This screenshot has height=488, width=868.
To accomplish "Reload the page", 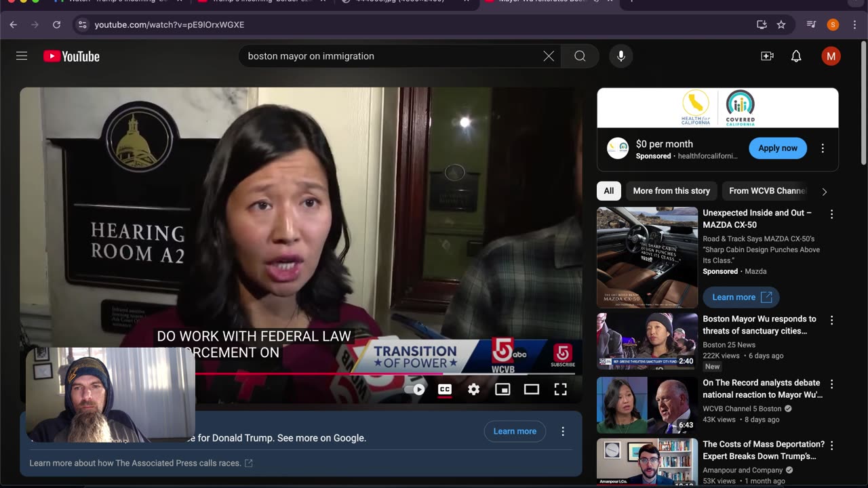I will tap(56, 24).
